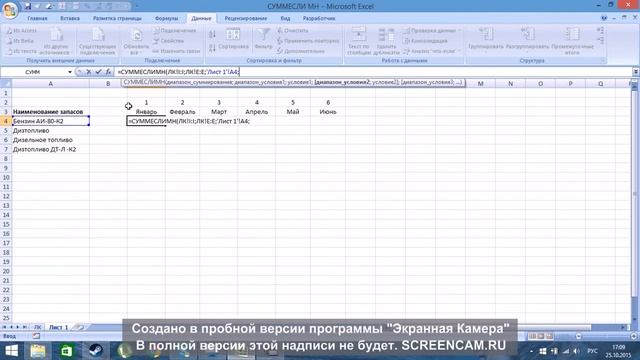Viewport: 640px width, 360px height.
Task: Click Промежуточные итоги
Action: [572, 41]
